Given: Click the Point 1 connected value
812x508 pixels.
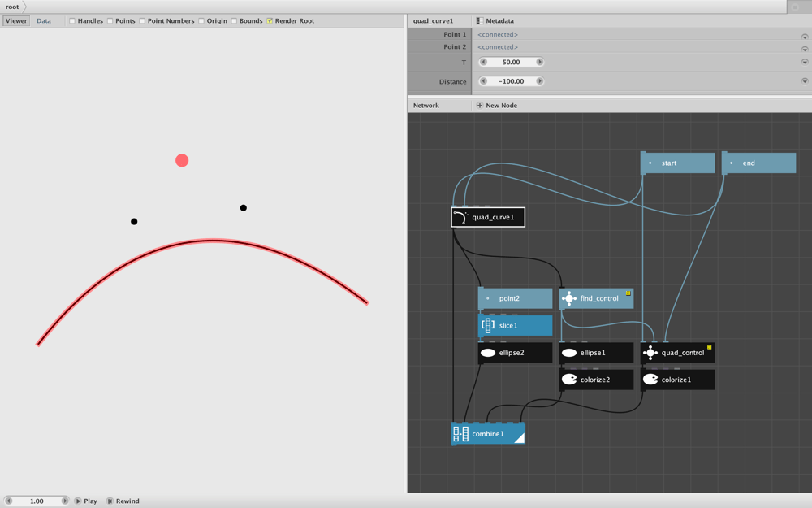Looking at the screenshot, I should click(498, 34).
